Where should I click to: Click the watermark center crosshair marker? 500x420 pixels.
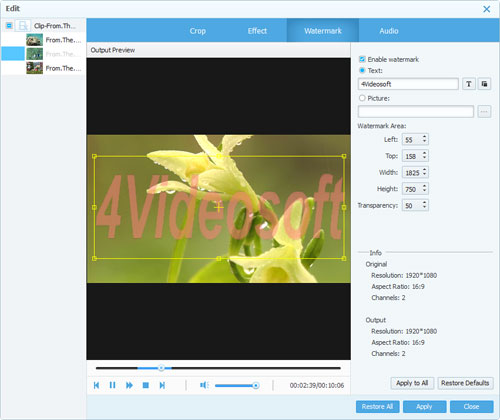tap(219, 207)
